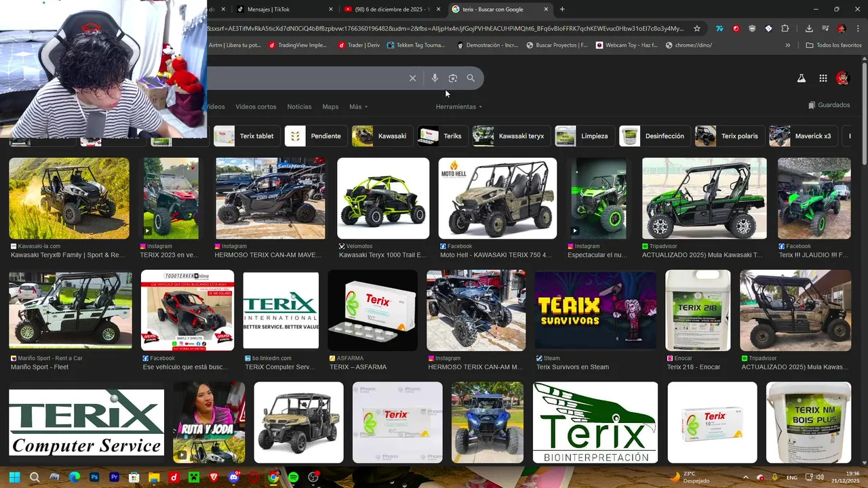Close the Mensajes TikTok tab
This screenshot has width=868, height=488.
(x=331, y=9)
